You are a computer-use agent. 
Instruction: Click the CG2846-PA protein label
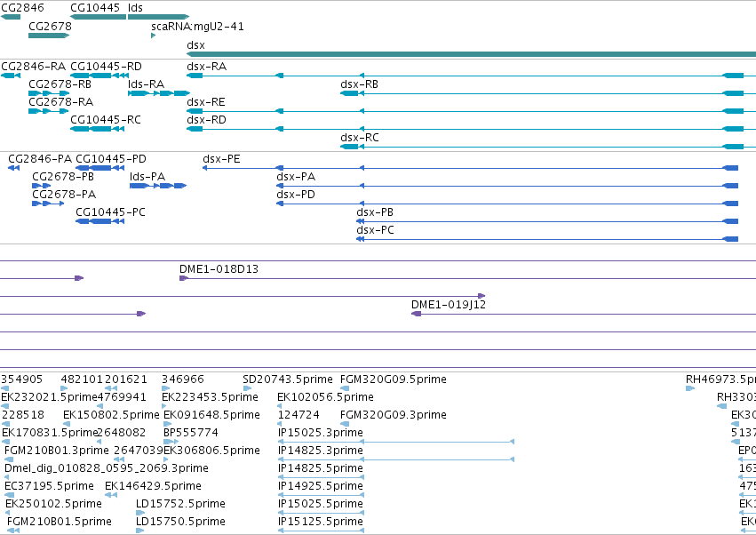tap(40, 159)
